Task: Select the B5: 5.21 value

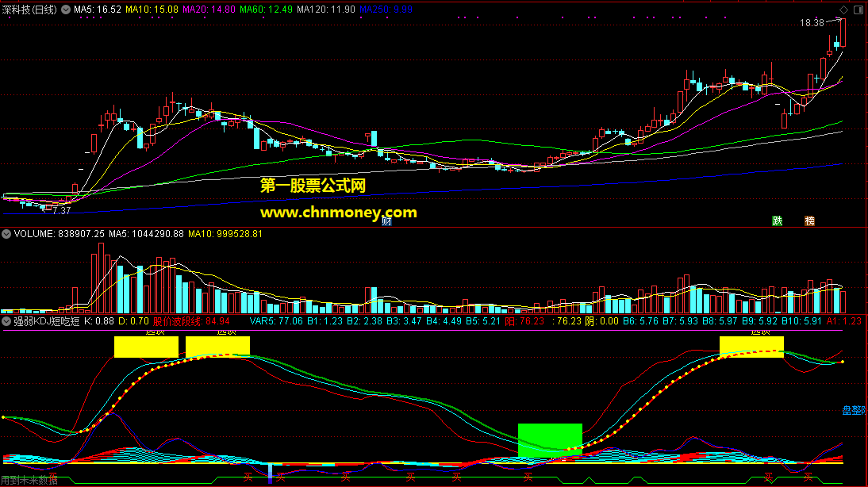Action: (483, 321)
